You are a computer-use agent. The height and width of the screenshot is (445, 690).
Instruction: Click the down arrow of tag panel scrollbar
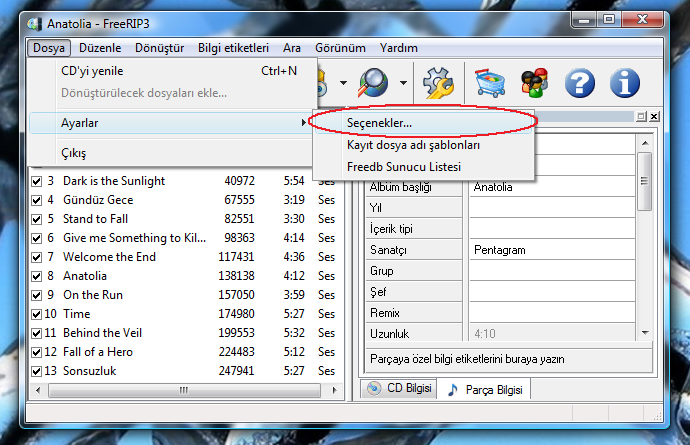pyautogui.click(x=645, y=333)
